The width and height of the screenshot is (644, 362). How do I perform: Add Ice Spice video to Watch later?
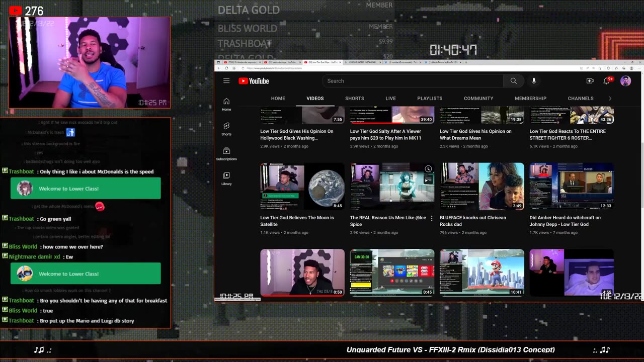coord(428,169)
